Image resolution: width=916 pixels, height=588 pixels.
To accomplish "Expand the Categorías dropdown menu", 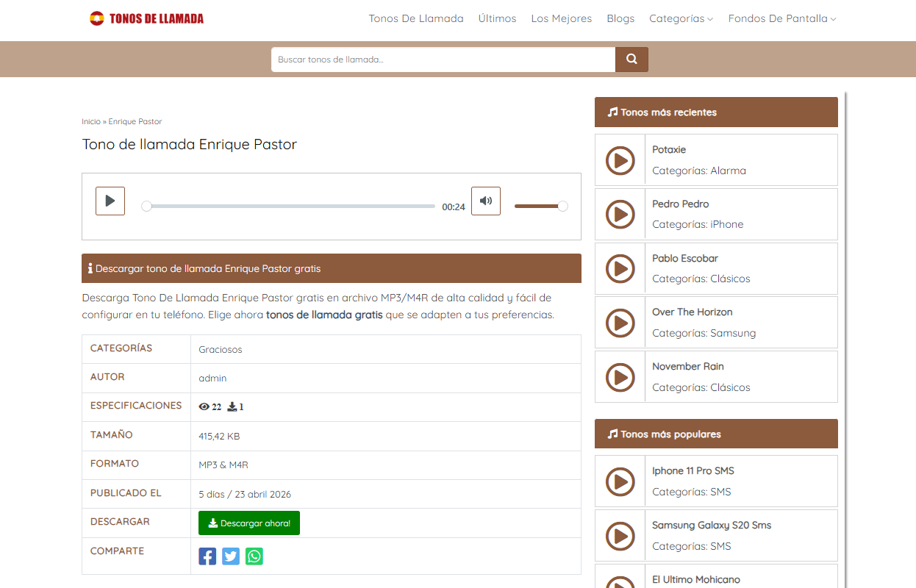I will (x=681, y=18).
